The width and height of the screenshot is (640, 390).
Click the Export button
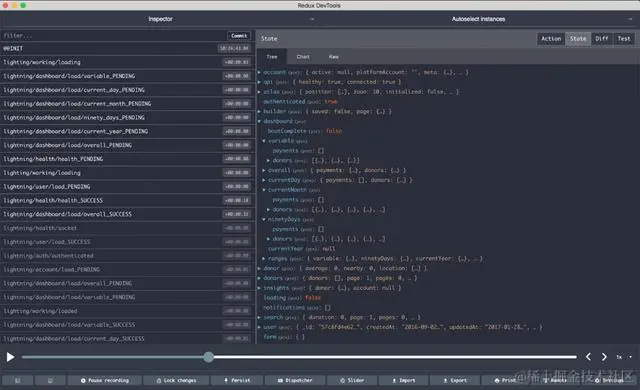(455, 380)
